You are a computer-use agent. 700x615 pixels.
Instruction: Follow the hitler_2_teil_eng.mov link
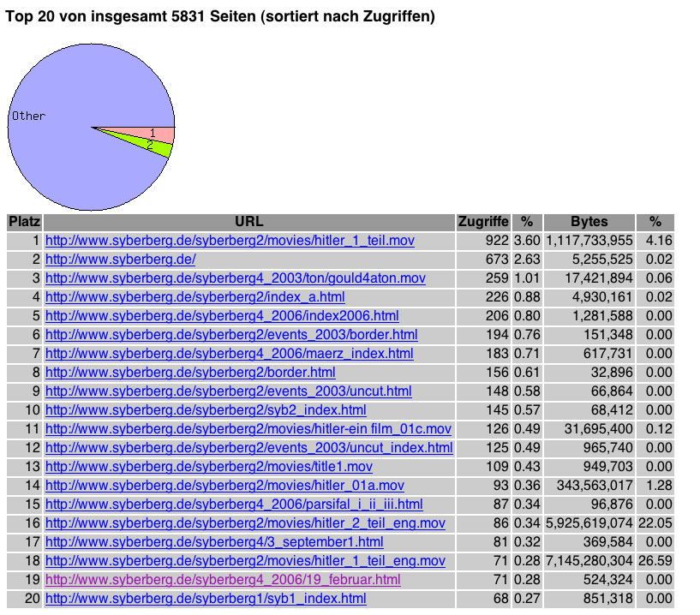pyautogui.click(x=245, y=523)
